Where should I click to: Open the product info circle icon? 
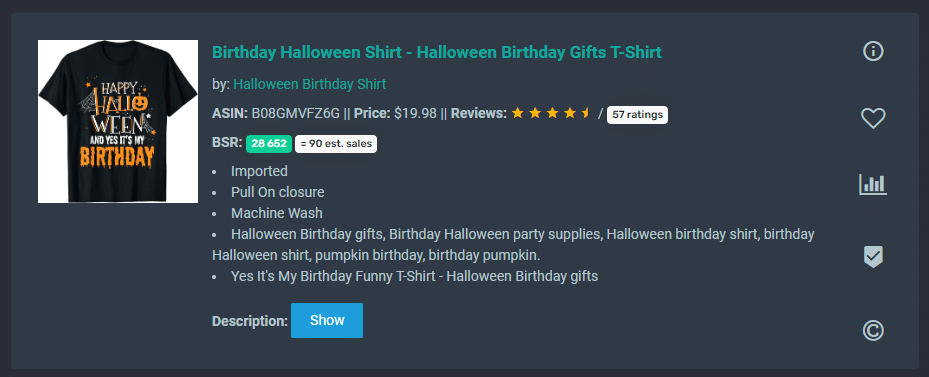tap(873, 52)
